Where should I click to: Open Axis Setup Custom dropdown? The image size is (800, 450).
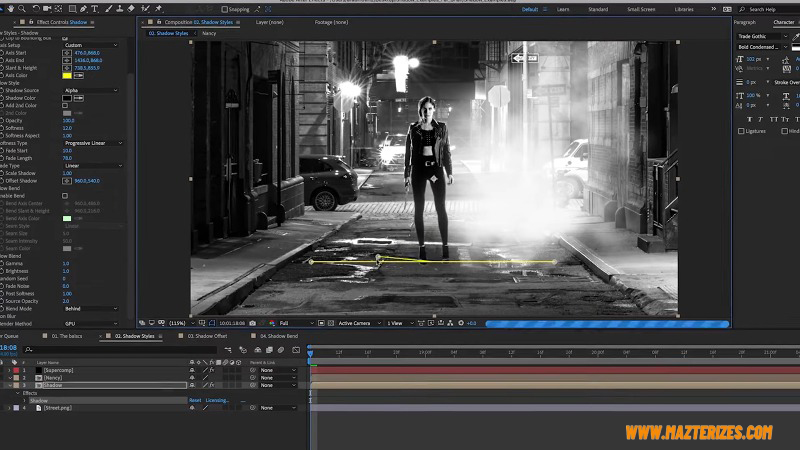pyautogui.click(x=91, y=45)
